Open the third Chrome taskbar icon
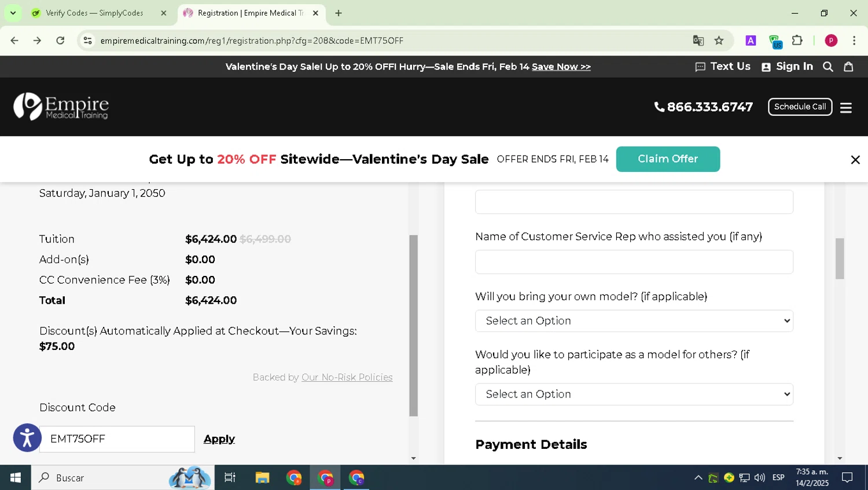868x490 pixels. click(356, 478)
